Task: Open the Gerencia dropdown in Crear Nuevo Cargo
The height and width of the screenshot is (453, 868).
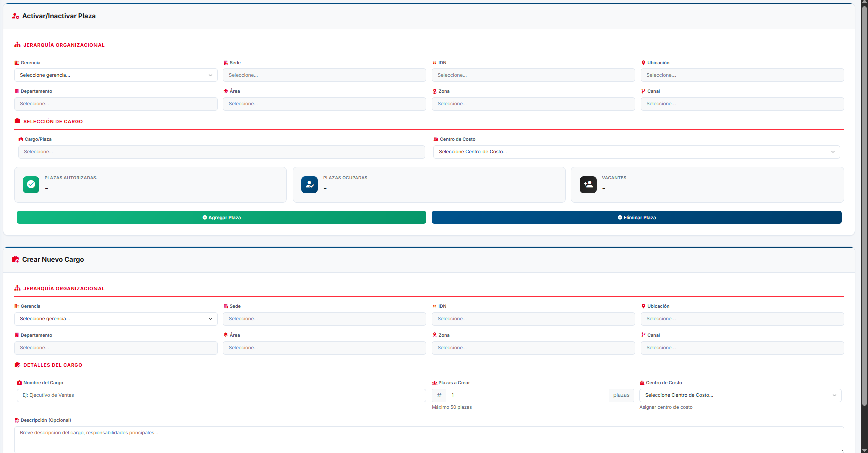Action: [x=116, y=319]
